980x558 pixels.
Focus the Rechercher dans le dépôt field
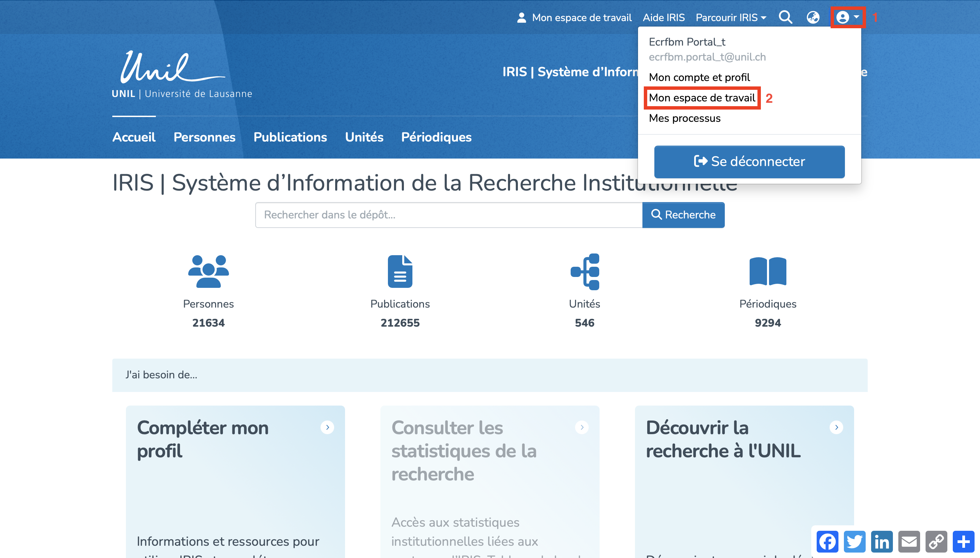point(448,215)
